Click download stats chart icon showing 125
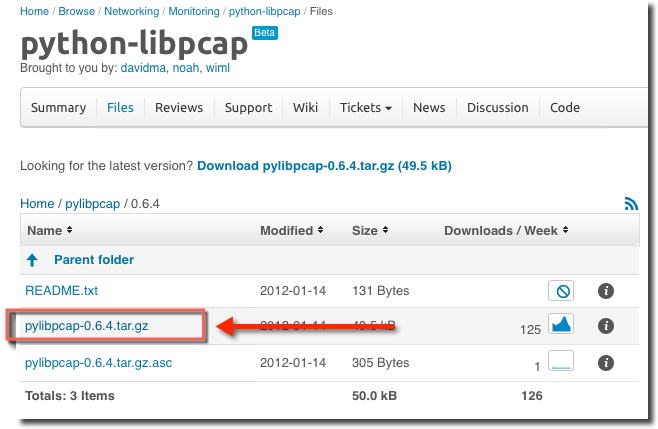This screenshot has height=429, width=658. pyautogui.click(x=561, y=324)
